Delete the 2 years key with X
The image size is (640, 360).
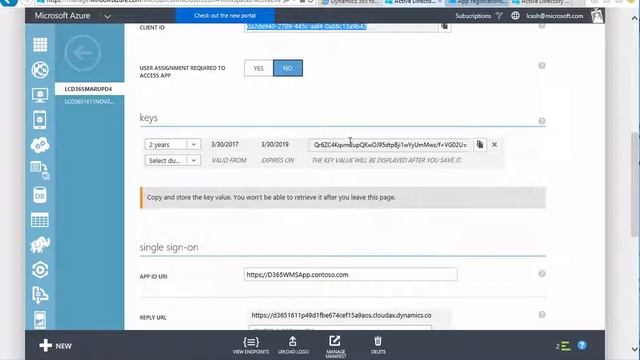494,144
